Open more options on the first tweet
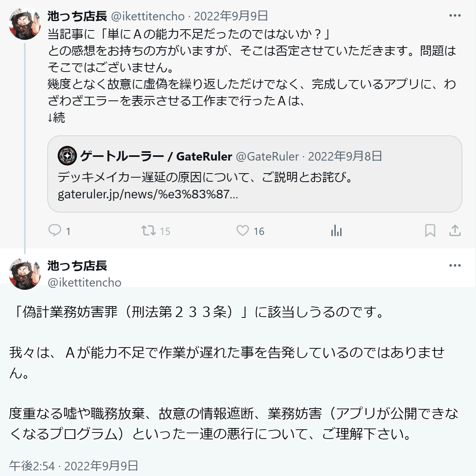This screenshot has width=476, height=476. (455, 16)
